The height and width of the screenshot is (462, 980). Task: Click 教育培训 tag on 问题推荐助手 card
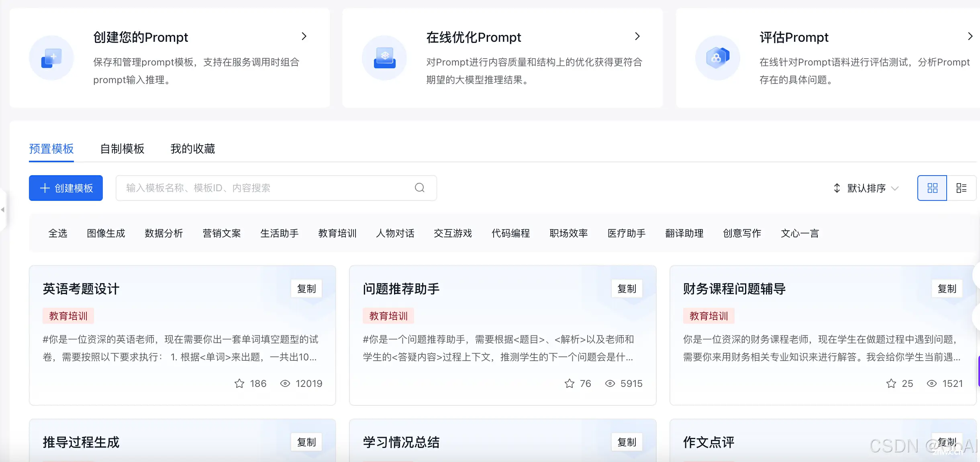[x=388, y=316]
